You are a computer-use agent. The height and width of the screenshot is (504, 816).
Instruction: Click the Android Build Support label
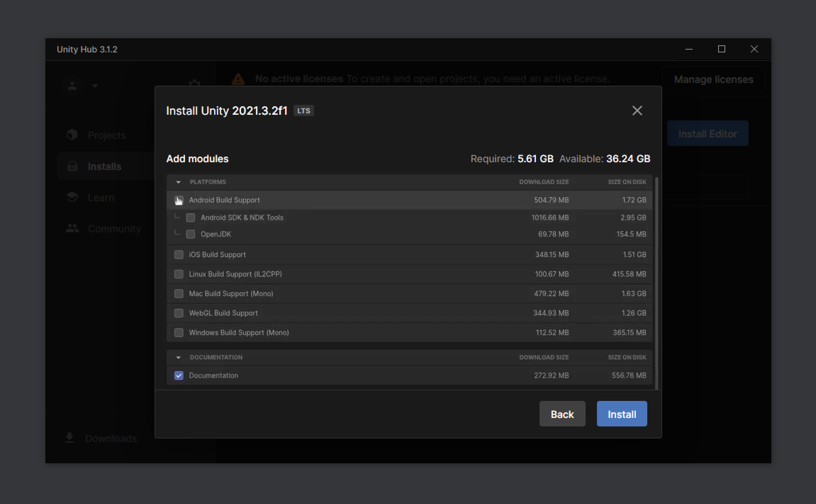click(x=224, y=200)
